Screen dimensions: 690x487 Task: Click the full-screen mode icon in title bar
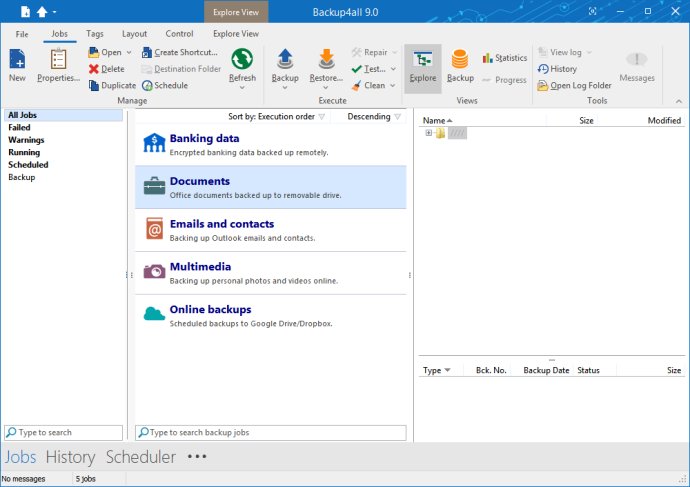(592, 11)
